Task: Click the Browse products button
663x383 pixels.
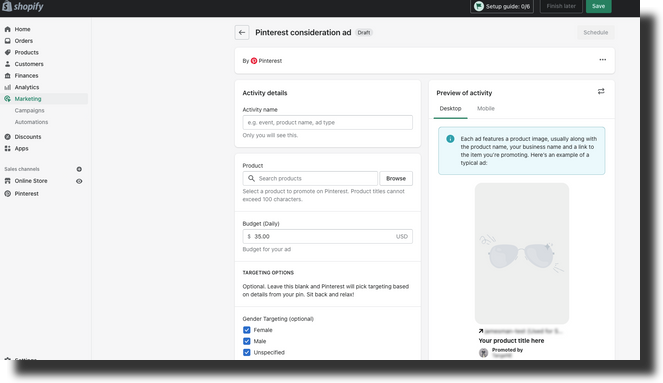Action: [x=396, y=178]
